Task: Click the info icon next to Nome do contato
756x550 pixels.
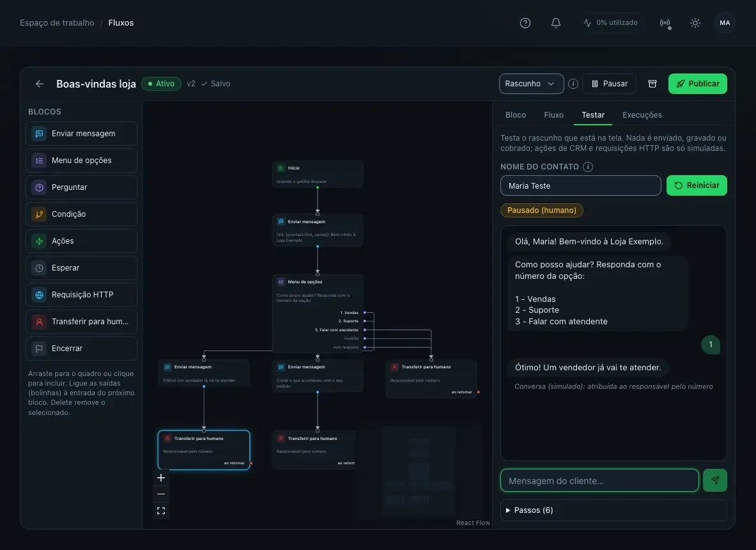Action: pyautogui.click(x=588, y=167)
